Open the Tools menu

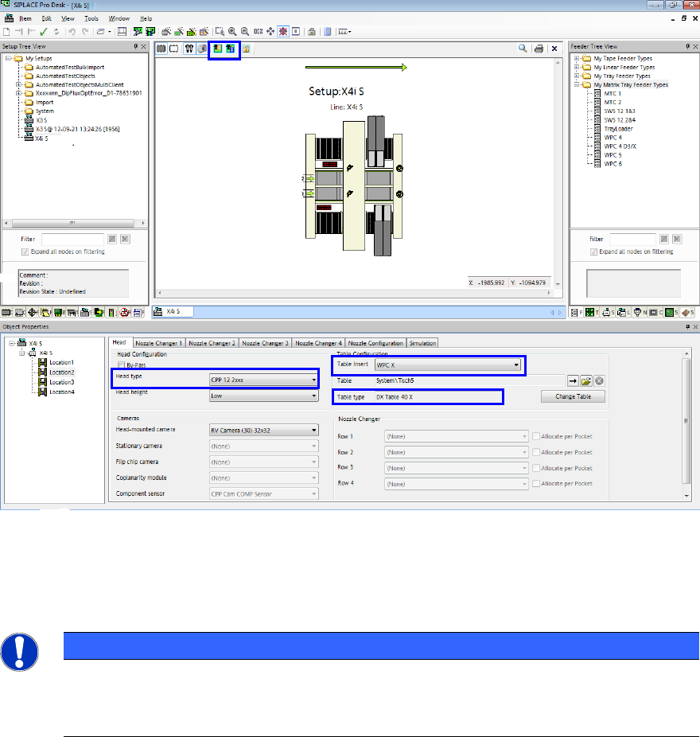91,18
